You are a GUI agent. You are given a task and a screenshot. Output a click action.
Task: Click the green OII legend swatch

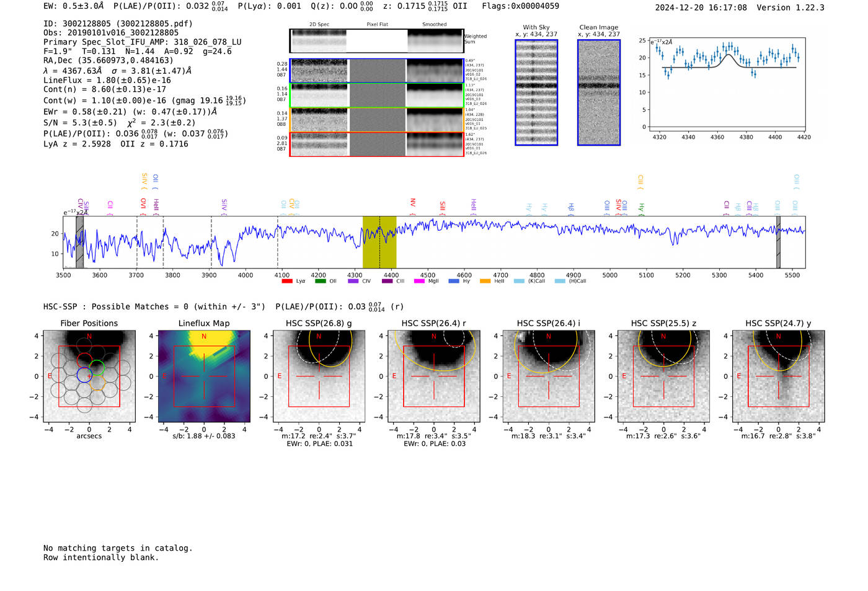[320, 281]
